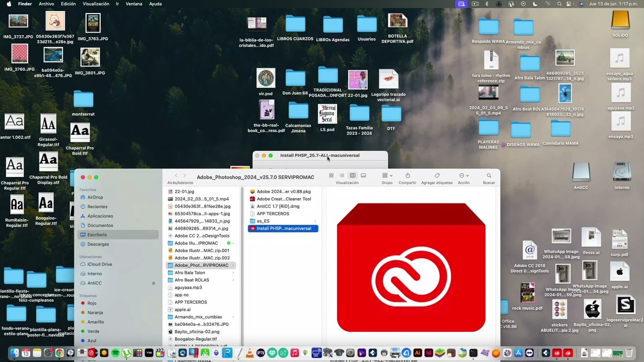Expand Armando_mix_cumbias folder in column
Viewport: 644px width, 362px height.
coord(234,317)
